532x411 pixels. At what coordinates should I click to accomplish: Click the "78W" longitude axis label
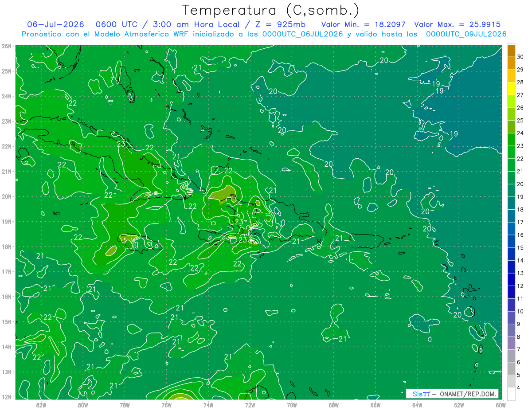click(x=125, y=405)
